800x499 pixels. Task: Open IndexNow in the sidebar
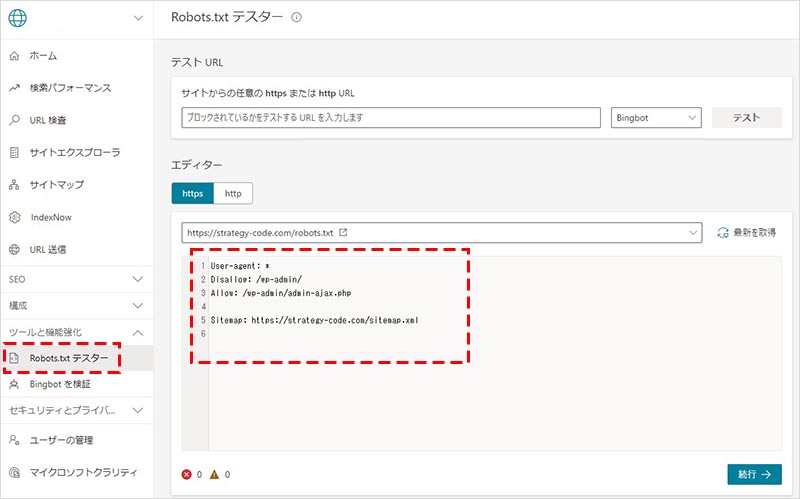click(50, 217)
